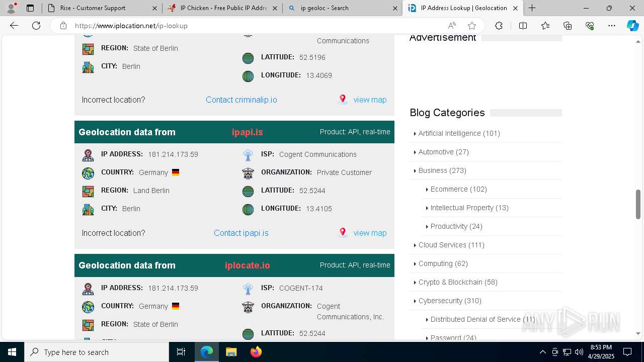Click IP address icon in ipapi.is section
Viewport: 644px width, 362px height.
(x=88, y=155)
